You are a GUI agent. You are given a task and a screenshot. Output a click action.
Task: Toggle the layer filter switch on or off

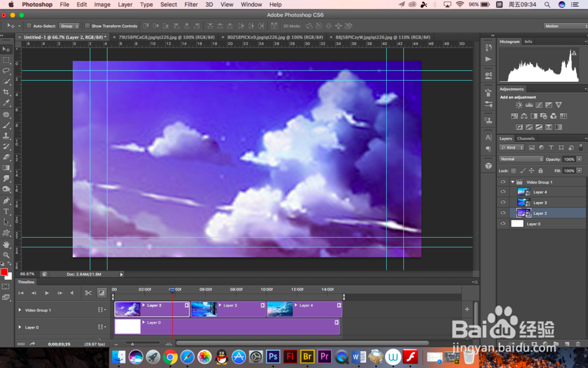coord(581,148)
